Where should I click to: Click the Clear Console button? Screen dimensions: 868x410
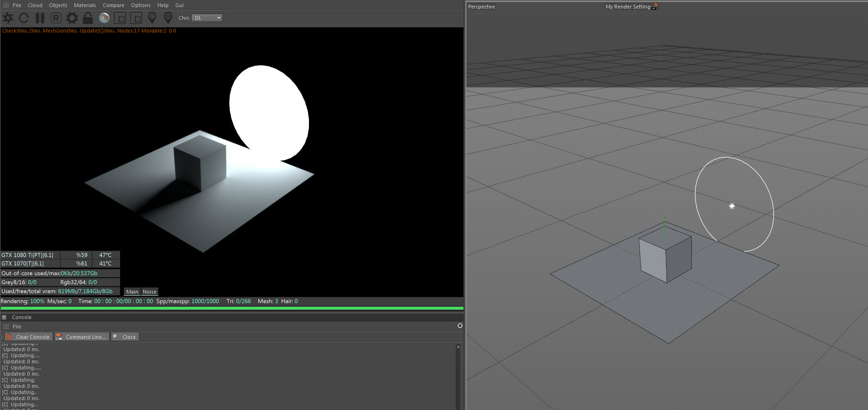[x=28, y=337]
